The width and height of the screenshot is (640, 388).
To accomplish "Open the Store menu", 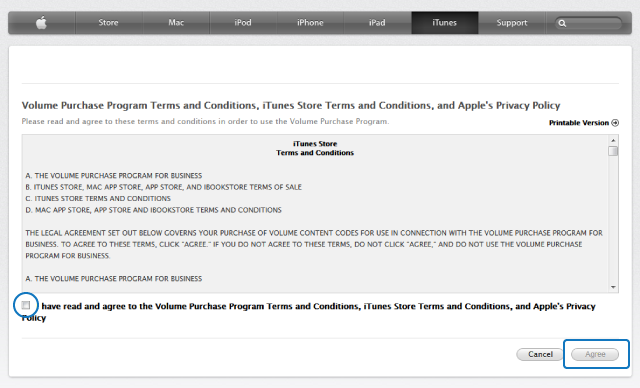I will point(108,23).
